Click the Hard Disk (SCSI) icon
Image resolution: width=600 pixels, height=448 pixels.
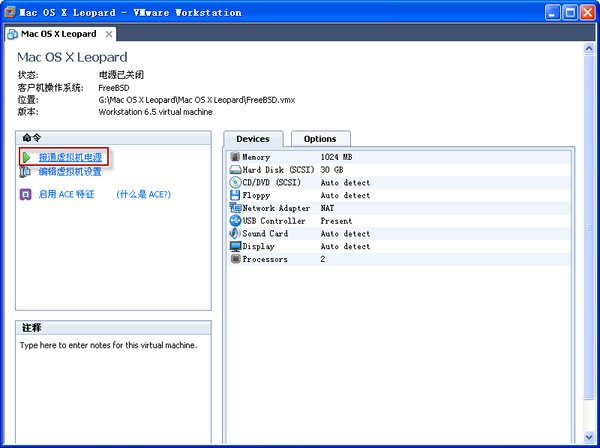coord(235,169)
